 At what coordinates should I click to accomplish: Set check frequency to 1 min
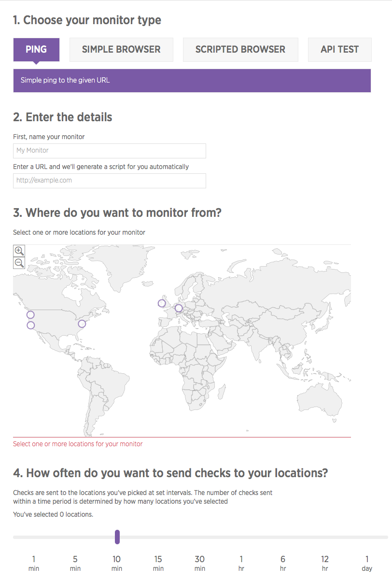pyautogui.click(x=34, y=563)
